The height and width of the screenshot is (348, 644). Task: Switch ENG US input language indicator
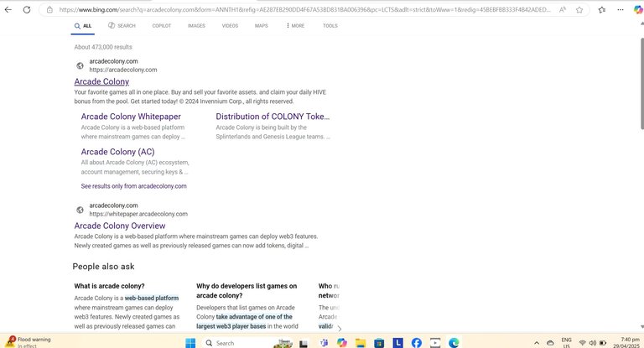click(566, 343)
